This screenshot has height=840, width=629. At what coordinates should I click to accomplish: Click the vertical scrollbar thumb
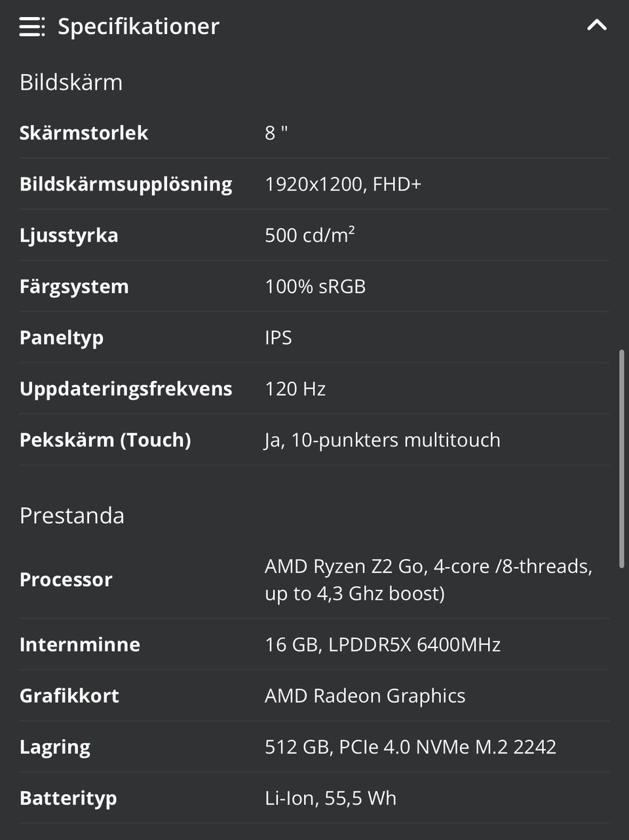(x=621, y=458)
